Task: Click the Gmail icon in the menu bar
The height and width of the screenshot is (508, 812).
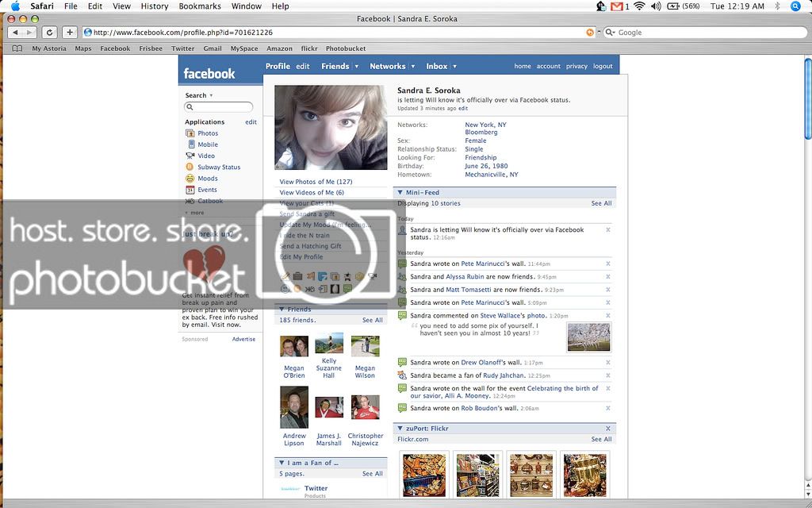Action: pos(616,6)
